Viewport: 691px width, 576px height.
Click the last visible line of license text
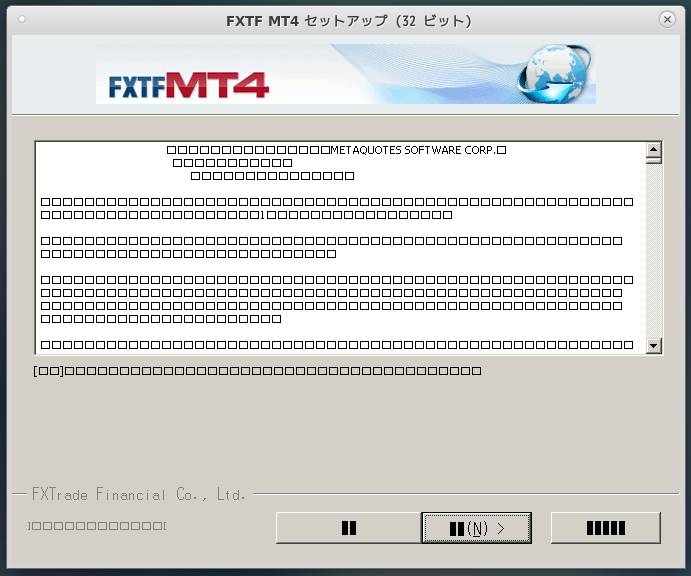[337, 345]
